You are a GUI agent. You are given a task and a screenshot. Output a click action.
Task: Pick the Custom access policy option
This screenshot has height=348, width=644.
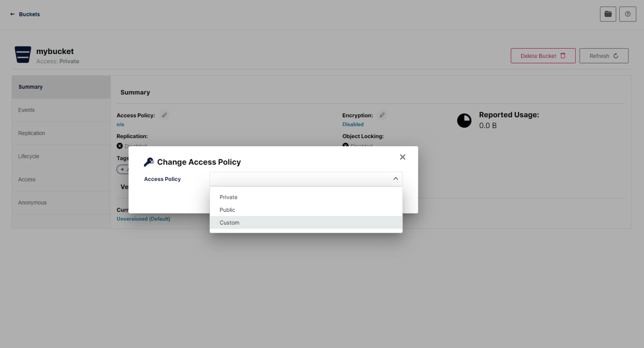click(x=229, y=223)
